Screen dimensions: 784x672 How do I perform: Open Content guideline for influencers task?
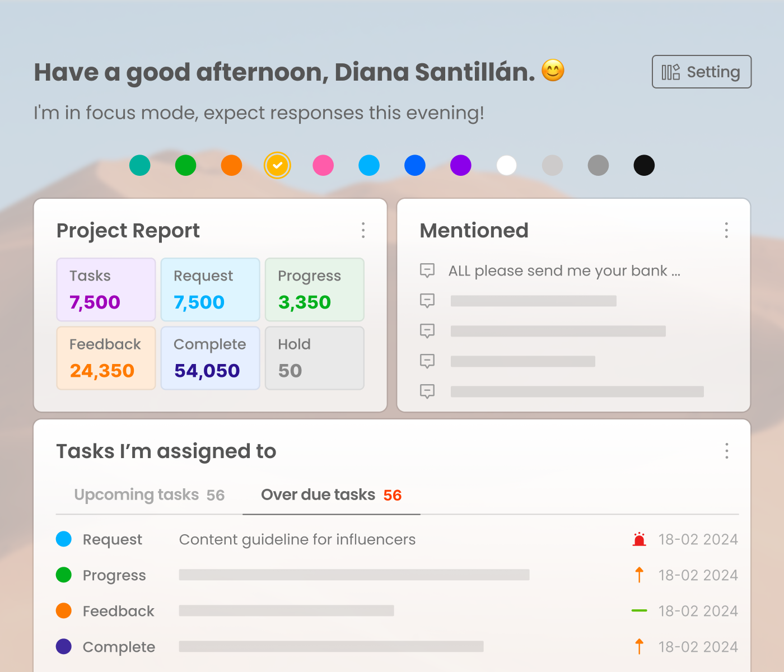point(297,539)
